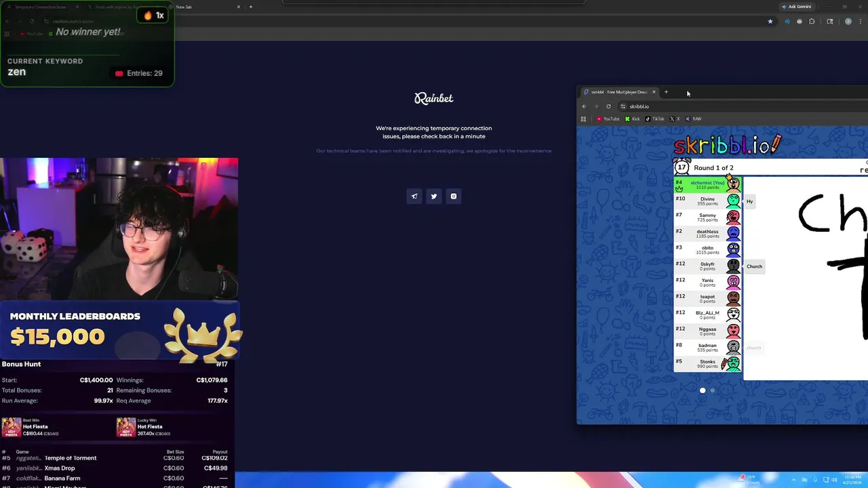Viewport: 868px width, 488px height.
Task: Select second pagination dot below player list
Action: (x=712, y=390)
